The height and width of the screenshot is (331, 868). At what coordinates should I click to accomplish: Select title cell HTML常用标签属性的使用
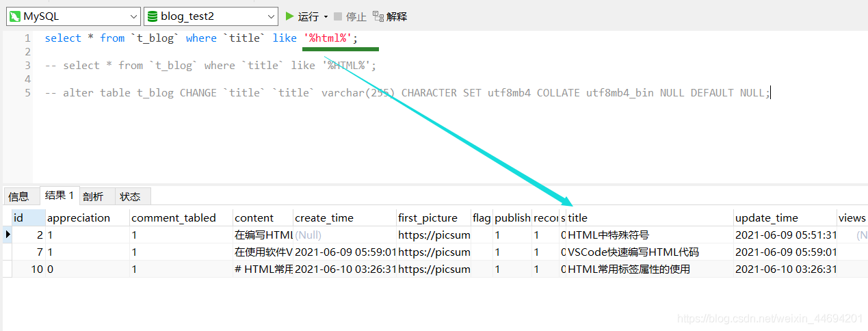(x=650, y=269)
